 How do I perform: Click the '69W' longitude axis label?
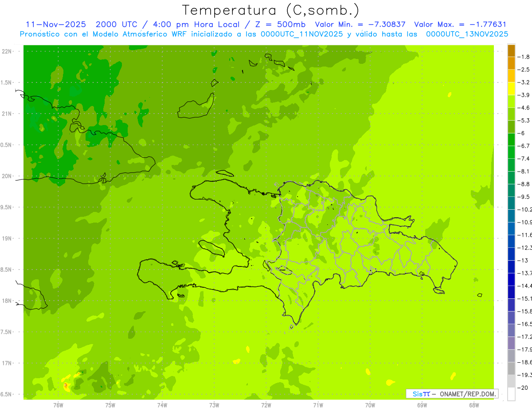(422, 406)
